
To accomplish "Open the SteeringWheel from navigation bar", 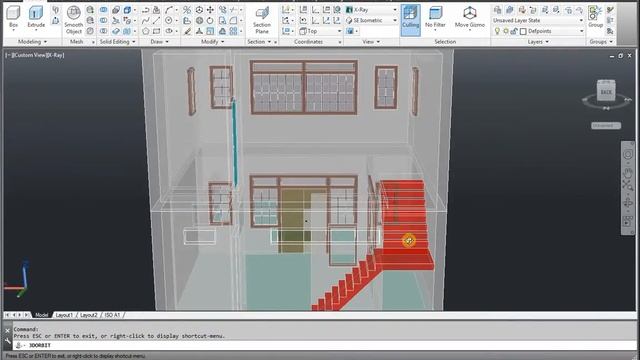I will (628, 154).
